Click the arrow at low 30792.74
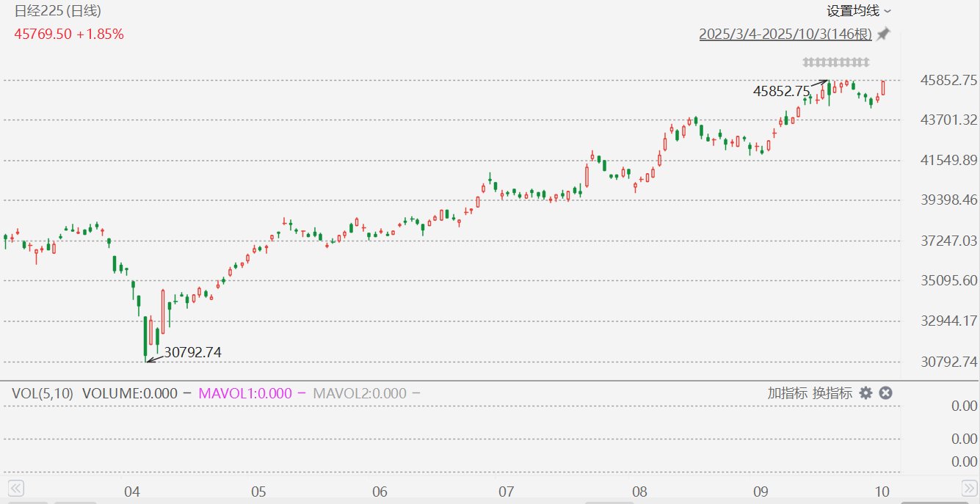The width and height of the screenshot is (980, 504). [x=154, y=357]
